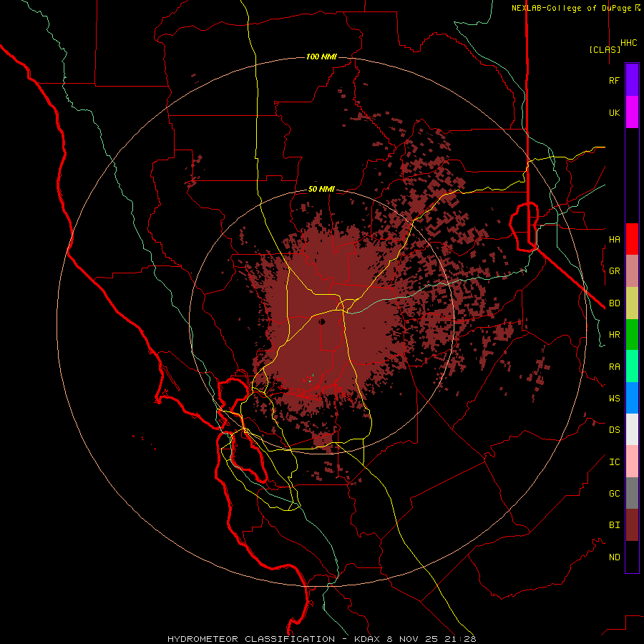Click the 100 NMI range ring label
The width and height of the screenshot is (644, 644).
coord(321,57)
